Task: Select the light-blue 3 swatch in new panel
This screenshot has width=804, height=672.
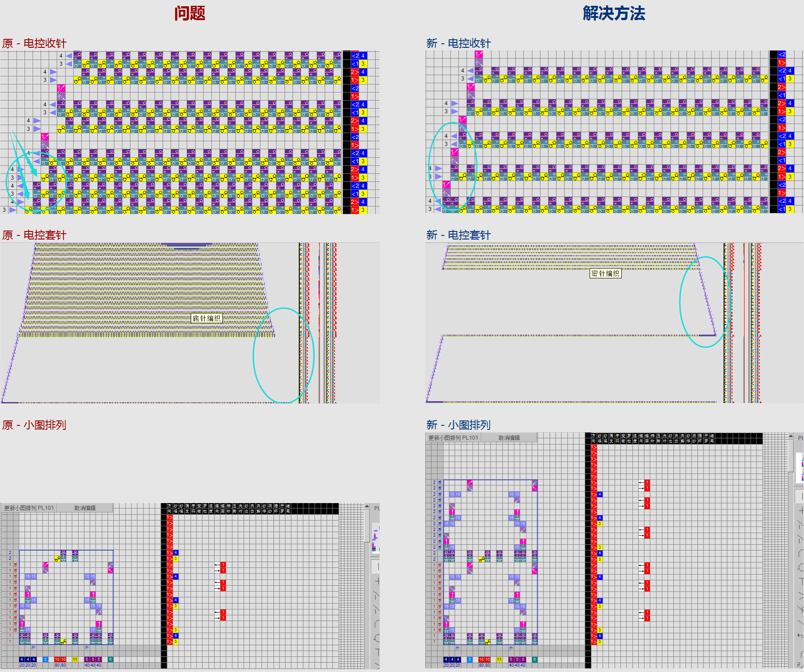Action: click(469, 659)
